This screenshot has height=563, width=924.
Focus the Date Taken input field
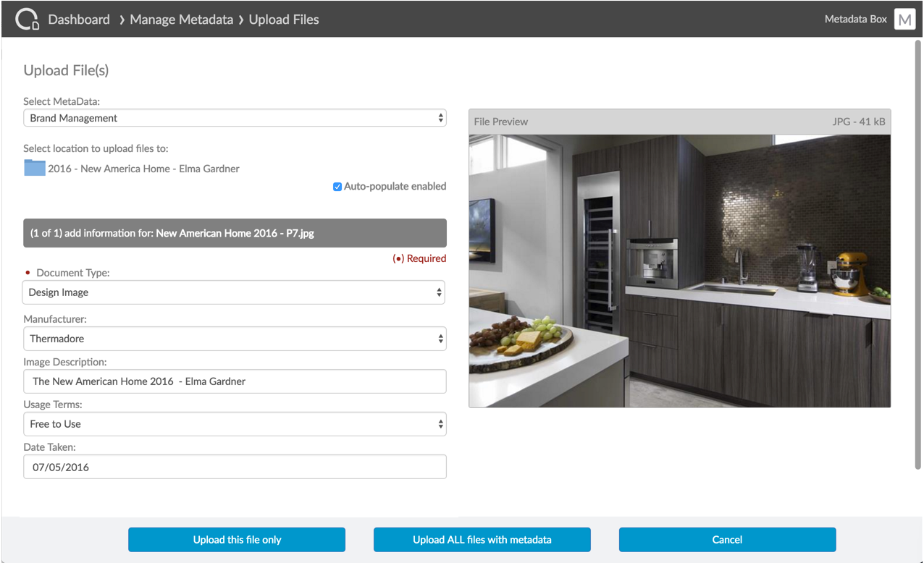(x=235, y=467)
